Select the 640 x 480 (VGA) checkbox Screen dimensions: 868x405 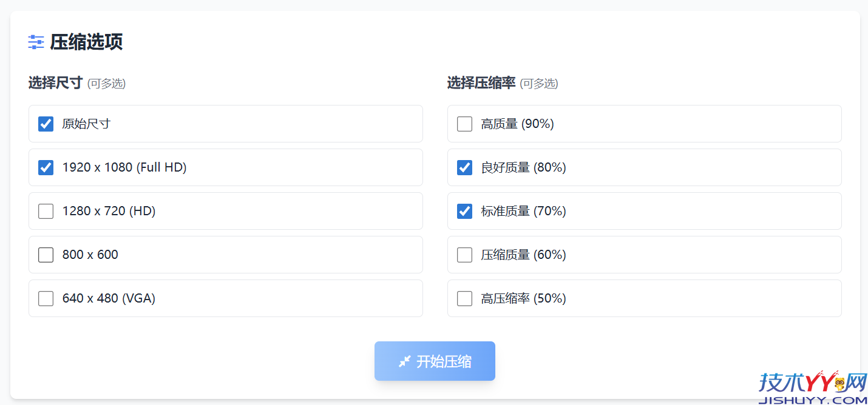46,298
